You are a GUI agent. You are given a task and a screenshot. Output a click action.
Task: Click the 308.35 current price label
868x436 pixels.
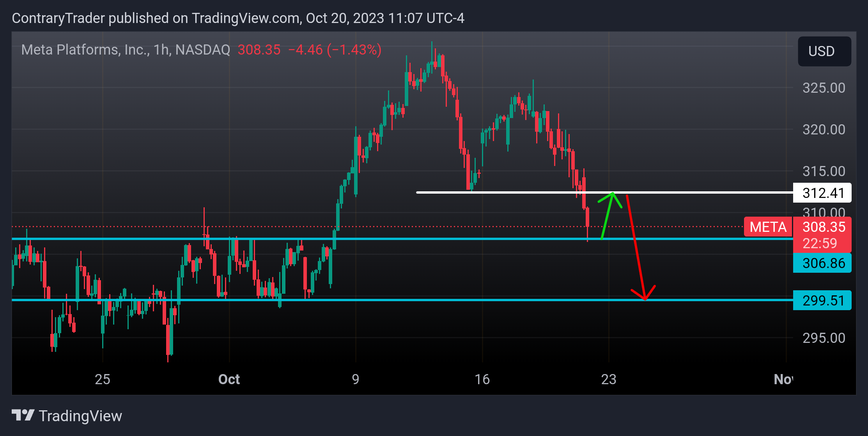824,227
